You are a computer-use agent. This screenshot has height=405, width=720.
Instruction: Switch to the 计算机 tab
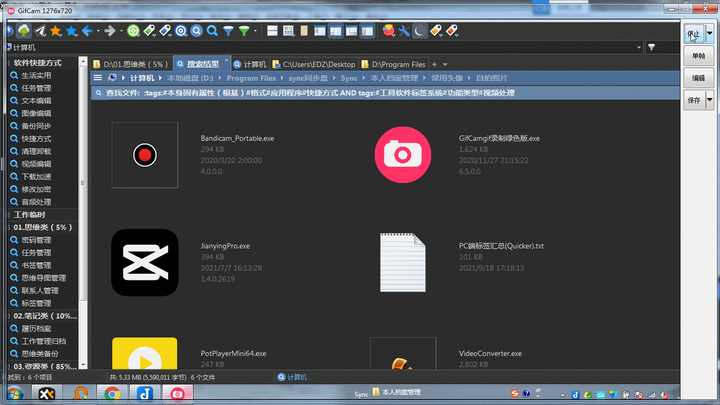(x=250, y=64)
